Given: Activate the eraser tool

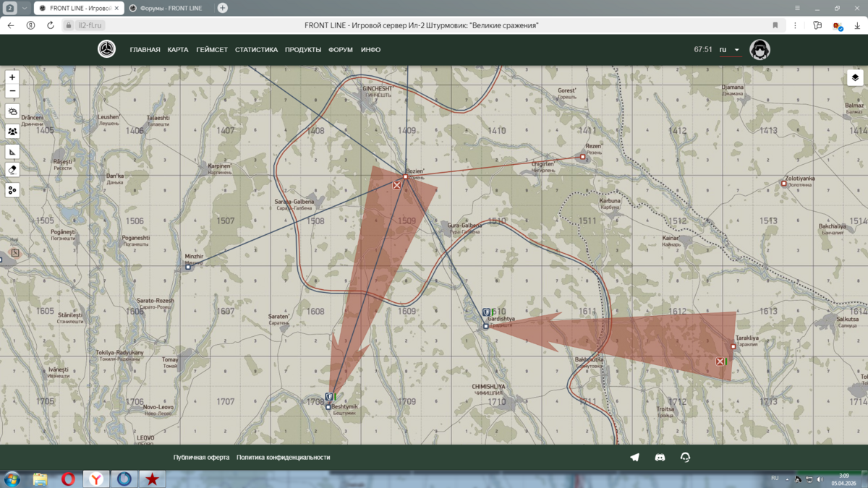Looking at the screenshot, I should click(12, 170).
